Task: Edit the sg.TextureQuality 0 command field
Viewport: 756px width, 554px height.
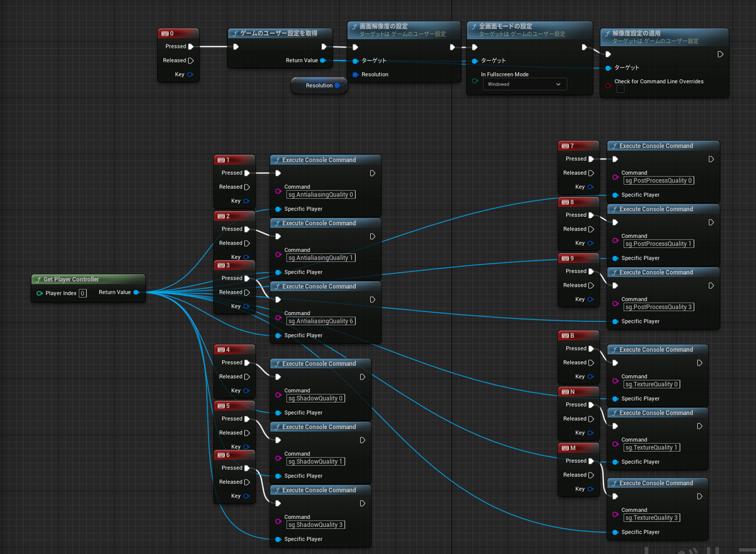Action: pos(652,384)
